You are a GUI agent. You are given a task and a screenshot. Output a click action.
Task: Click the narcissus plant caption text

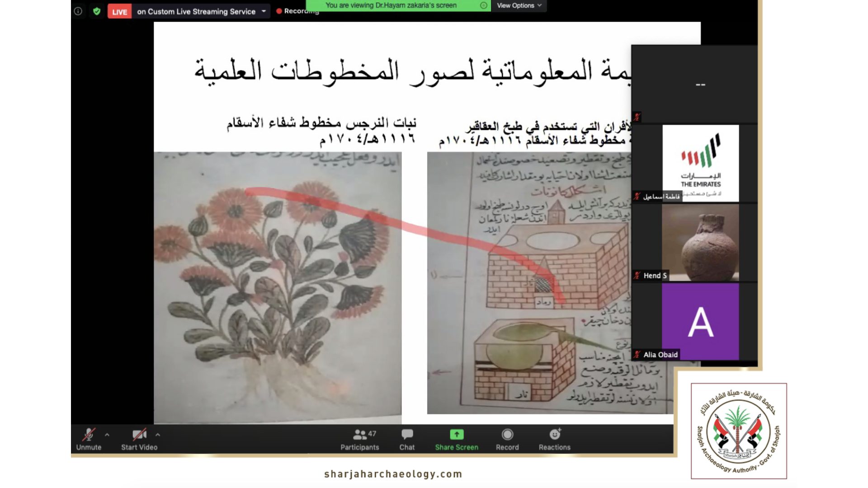pyautogui.click(x=321, y=131)
